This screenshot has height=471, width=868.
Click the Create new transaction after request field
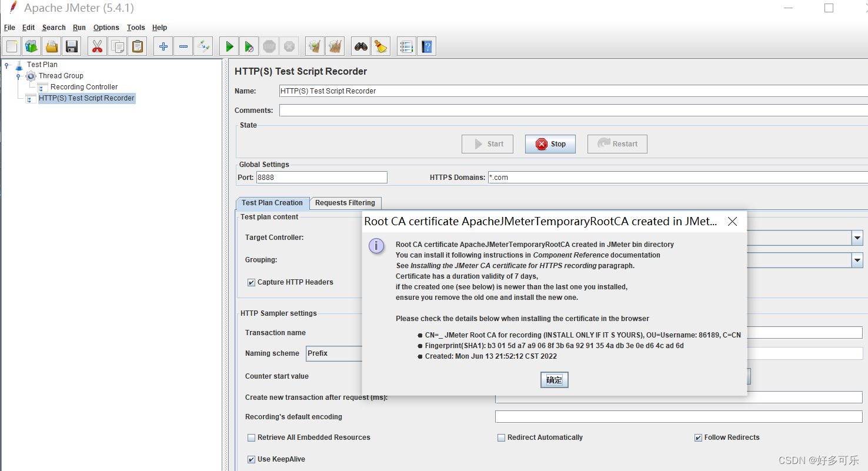(x=679, y=397)
